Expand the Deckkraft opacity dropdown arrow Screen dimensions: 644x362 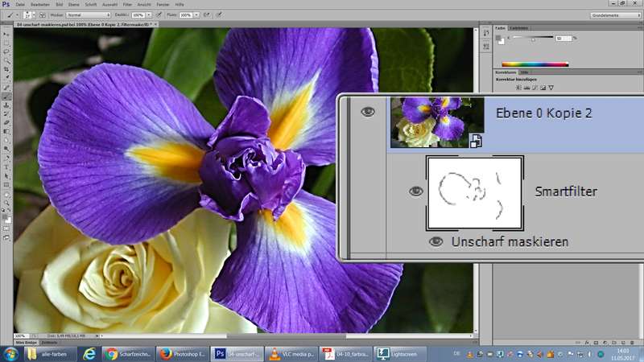148,14
